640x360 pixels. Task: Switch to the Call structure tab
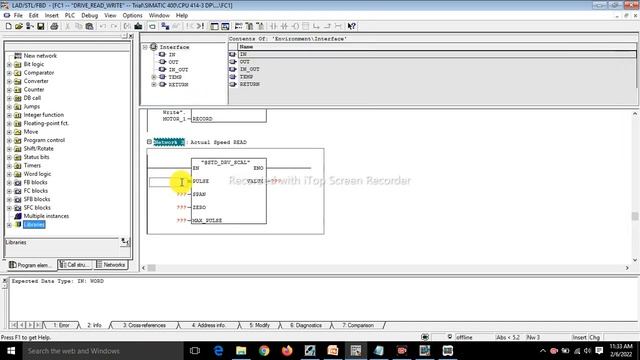click(75, 265)
